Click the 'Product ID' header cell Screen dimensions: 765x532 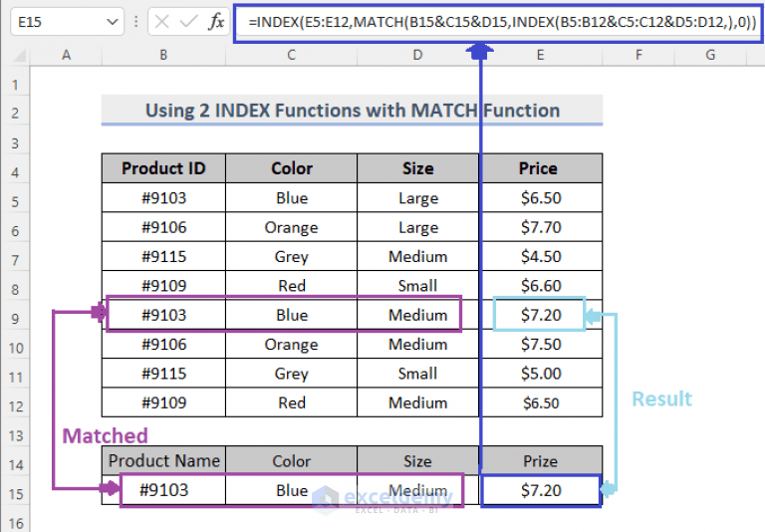click(163, 168)
